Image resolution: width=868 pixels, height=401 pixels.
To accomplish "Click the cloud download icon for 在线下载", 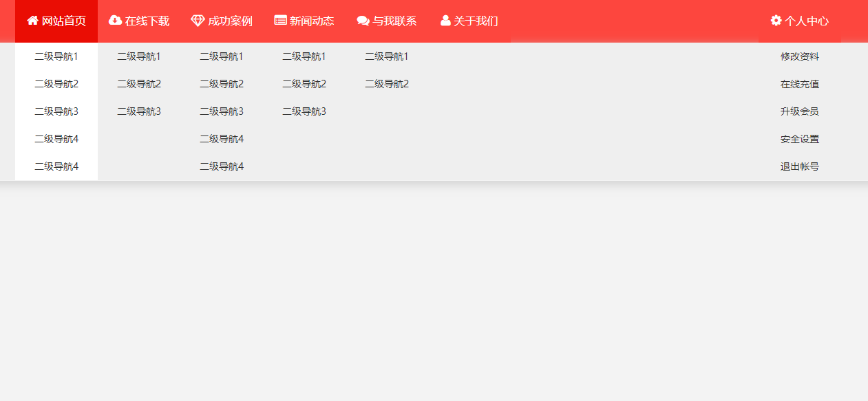I will click(x=116, y=21).
